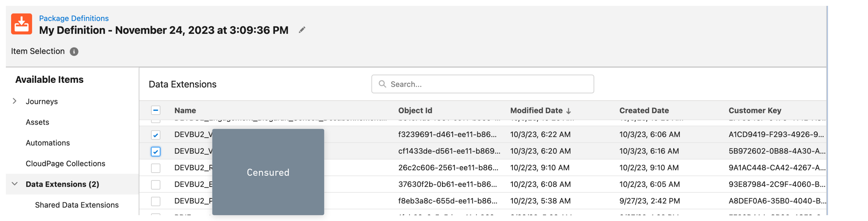The width and height of the screenshot is (868, 221).
Task: Sort the table by Name column
Action: 185,110
